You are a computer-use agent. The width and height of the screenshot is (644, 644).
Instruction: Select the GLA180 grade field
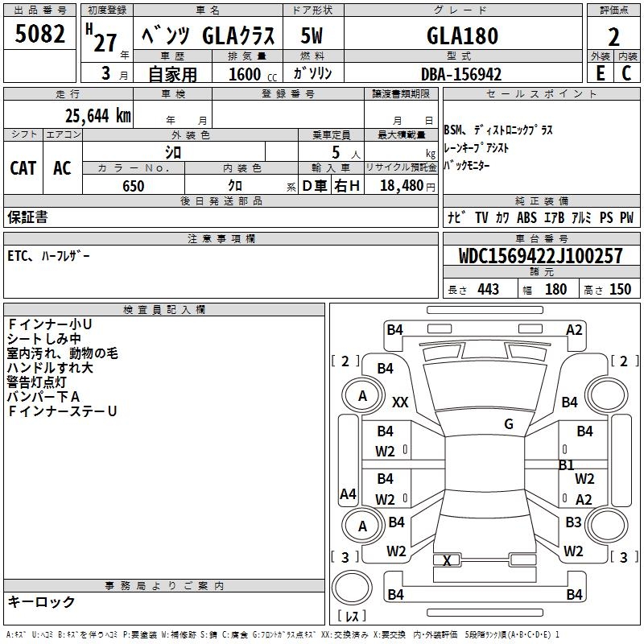(462, 36)
